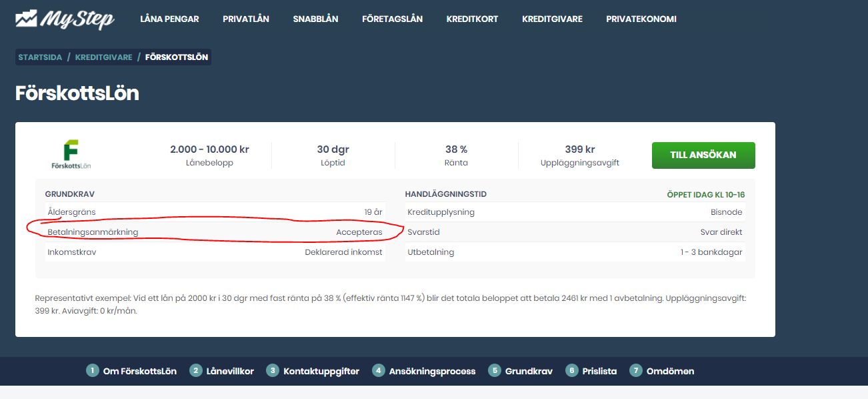This screenshot has height=399, width=868.
Task: Click the MyStep logo
Action: point(65,19)
